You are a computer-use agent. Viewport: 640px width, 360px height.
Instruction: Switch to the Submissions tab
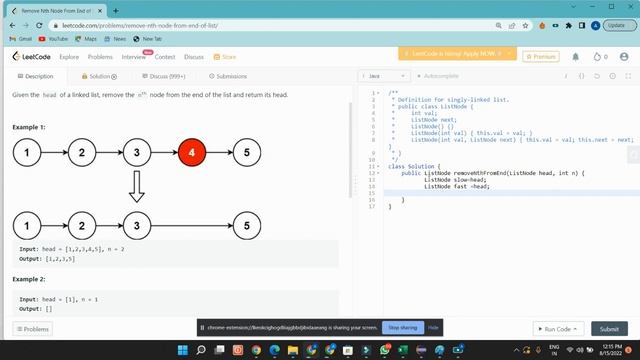(x=228, y=76)
